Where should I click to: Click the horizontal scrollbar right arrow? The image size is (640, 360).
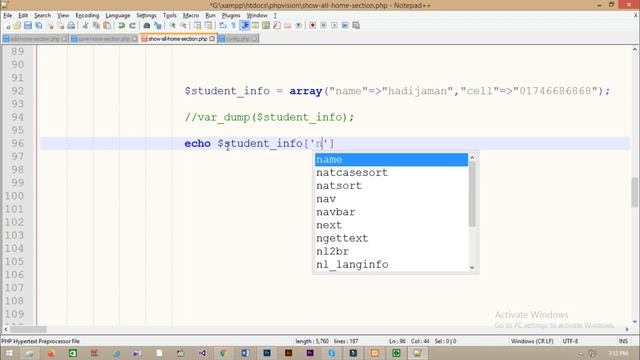pyautogui.click(x=627, y=329)
